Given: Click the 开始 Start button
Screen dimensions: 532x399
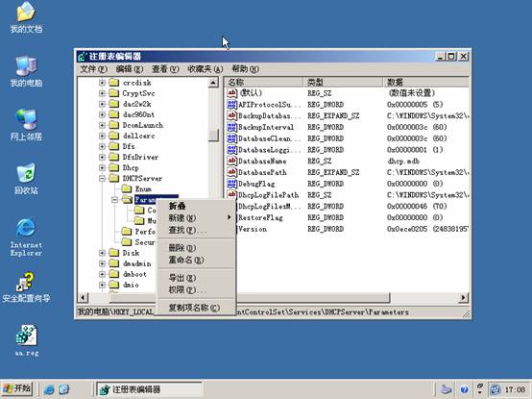Looking at the screenshot, I should tap(17, 389).
